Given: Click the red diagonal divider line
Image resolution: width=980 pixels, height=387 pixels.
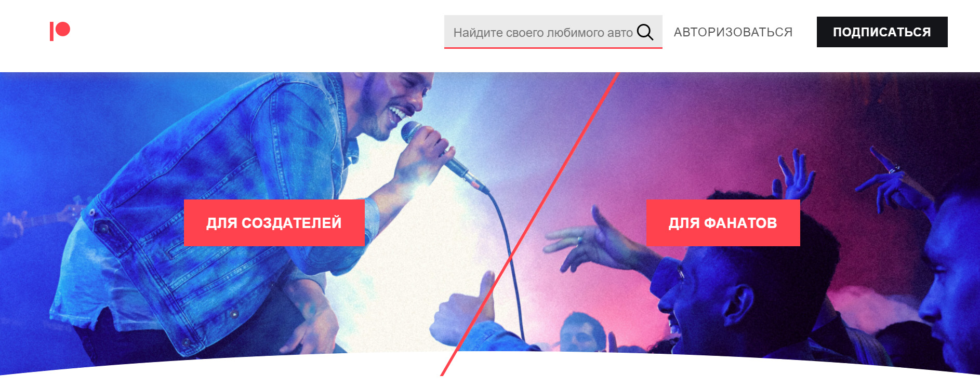Looking at the screenshot, I should coord(530,223).
